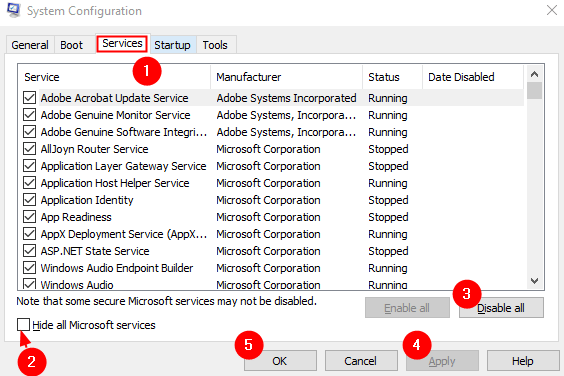Click the service list scrollbar thumb
Viewport: 564px width, 376px height.
[535, 90]
